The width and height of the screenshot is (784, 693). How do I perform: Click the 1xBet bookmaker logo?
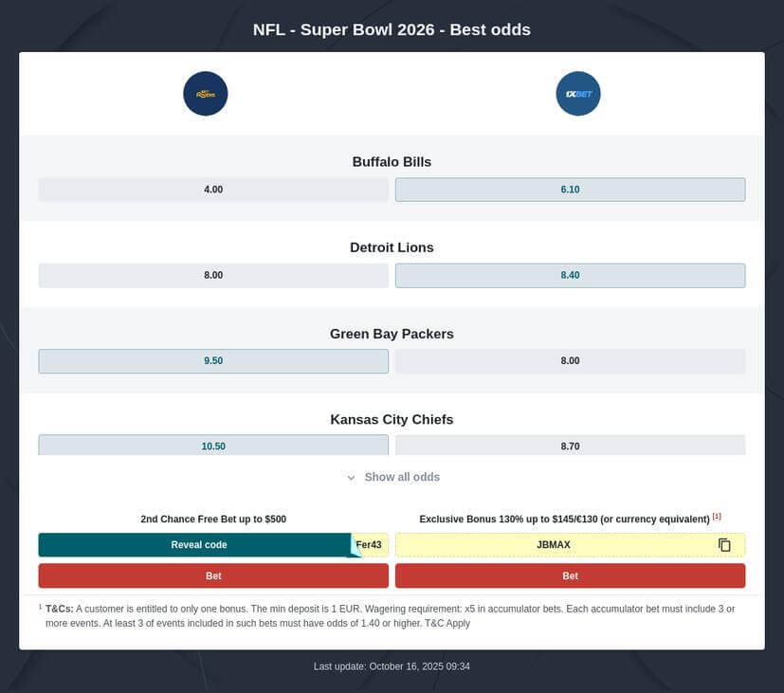577,94
